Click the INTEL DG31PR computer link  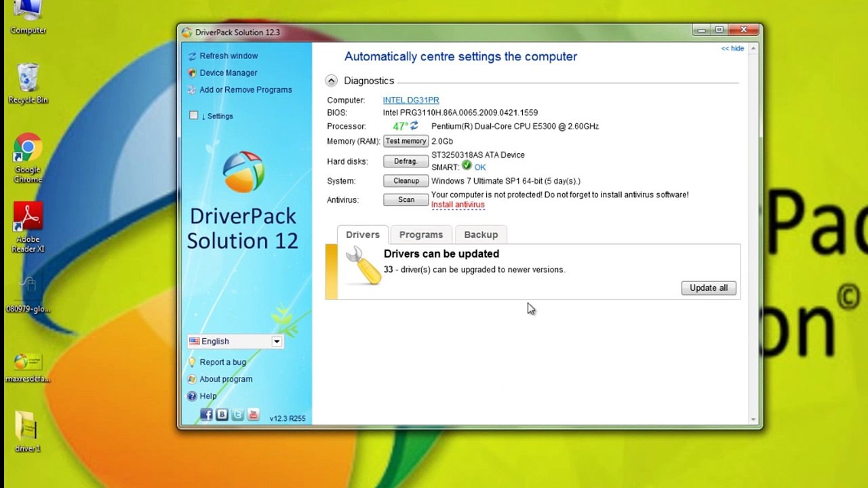[411, 100]
